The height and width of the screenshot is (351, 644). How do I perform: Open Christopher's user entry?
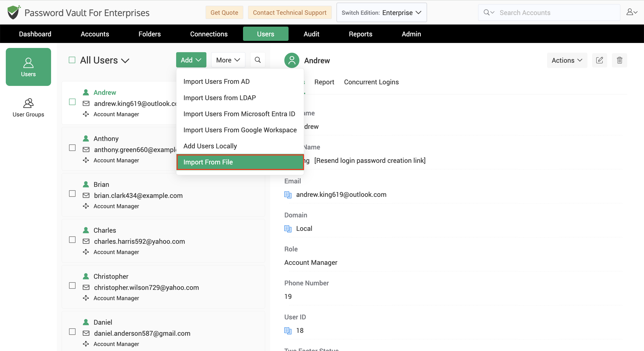(163, 287)
